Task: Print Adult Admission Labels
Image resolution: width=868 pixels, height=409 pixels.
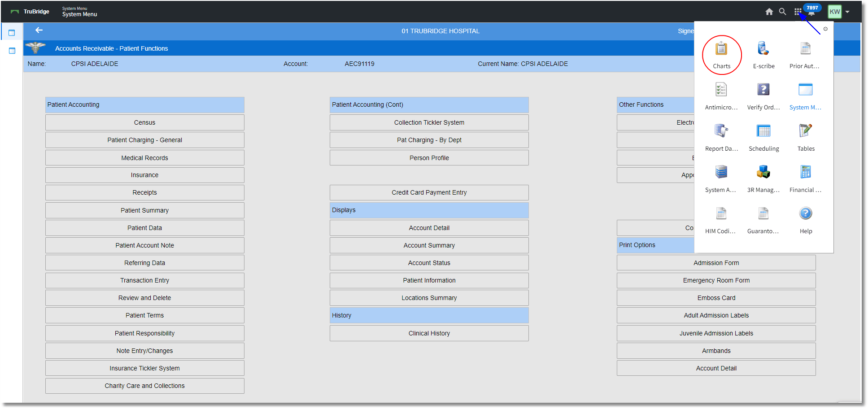Action: pos(716,315)
